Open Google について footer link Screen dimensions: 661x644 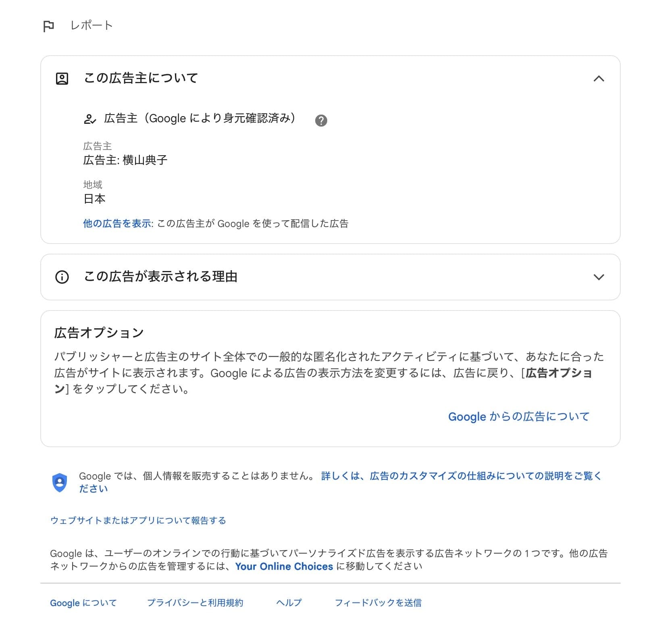click(x=83, y=603)
